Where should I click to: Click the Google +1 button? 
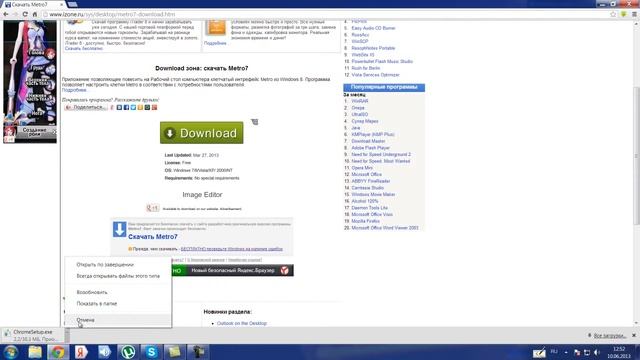(x=153, y=208)
